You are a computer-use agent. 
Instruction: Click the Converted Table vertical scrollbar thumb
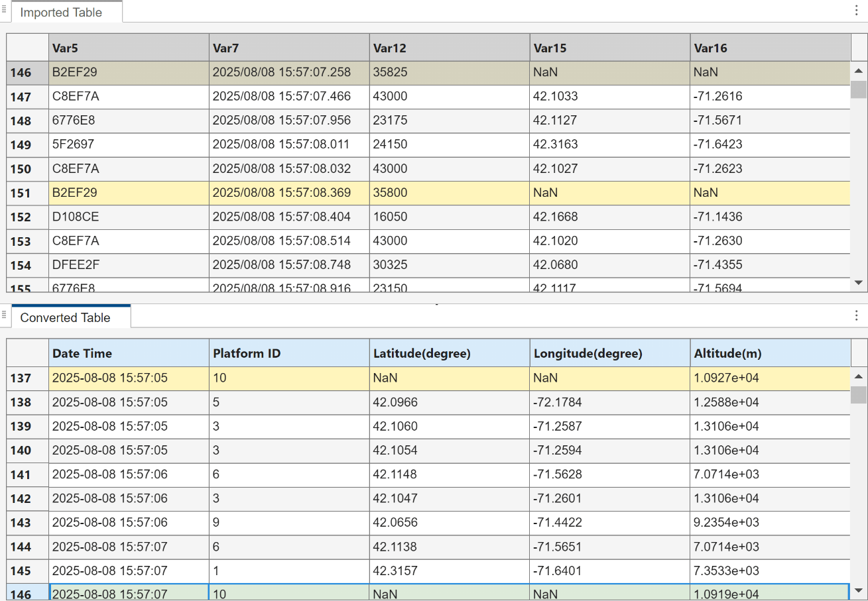(859, 394)
